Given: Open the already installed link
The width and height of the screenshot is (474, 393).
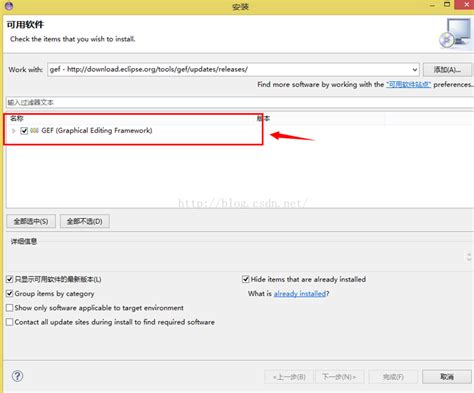Looking at the screenshot, I should [x=300, y=294].
